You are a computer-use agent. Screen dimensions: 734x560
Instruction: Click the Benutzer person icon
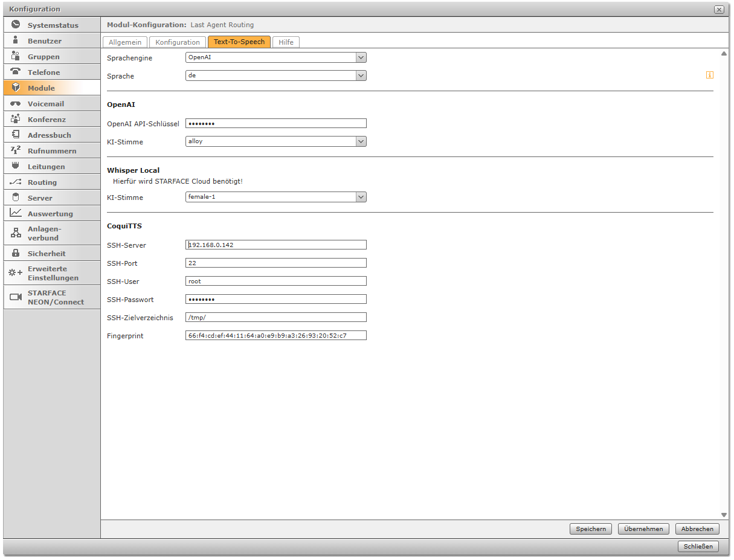point(16,40)
